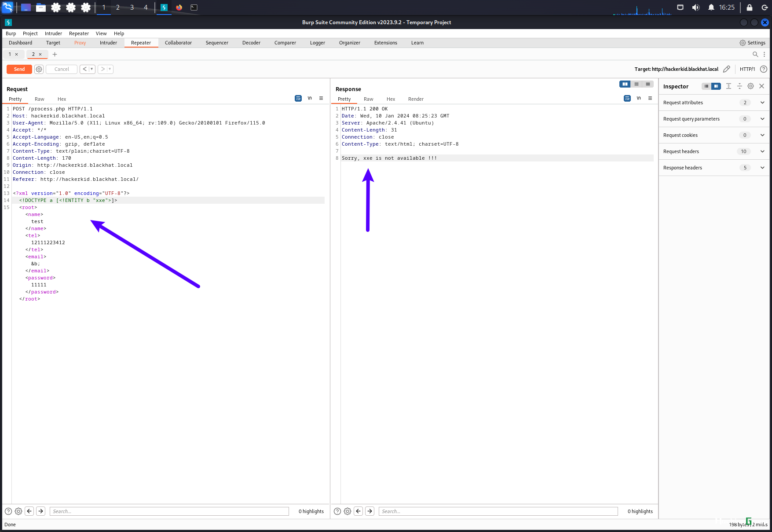Set Inspector docked-right layout toggle

tap(716, 86)
